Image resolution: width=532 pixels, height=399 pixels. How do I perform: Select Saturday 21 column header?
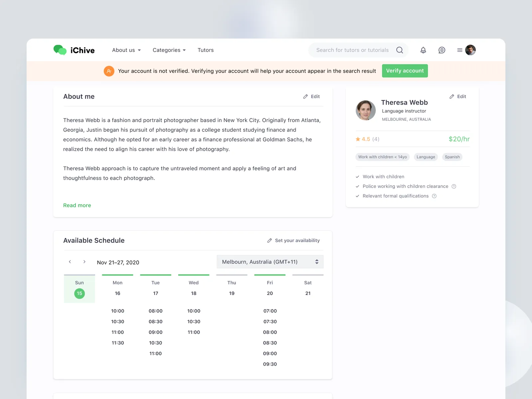pos(308,288)
